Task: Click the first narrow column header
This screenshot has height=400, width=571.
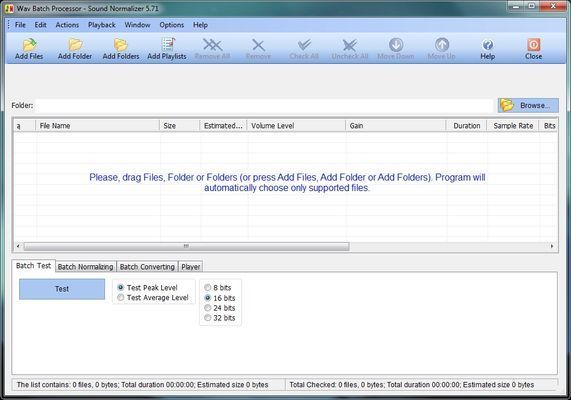Action: point(24,126)
